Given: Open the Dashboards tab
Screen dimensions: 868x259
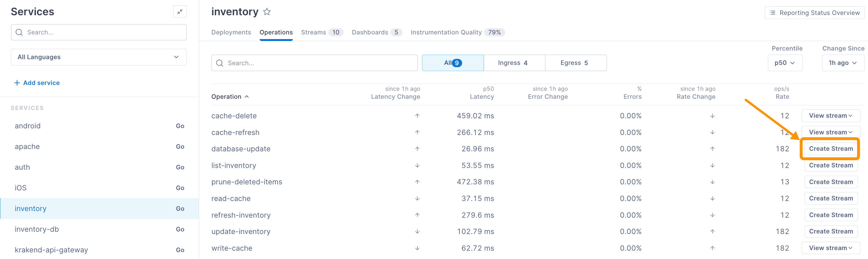Looking at the screenshot, I should (370, 32).
